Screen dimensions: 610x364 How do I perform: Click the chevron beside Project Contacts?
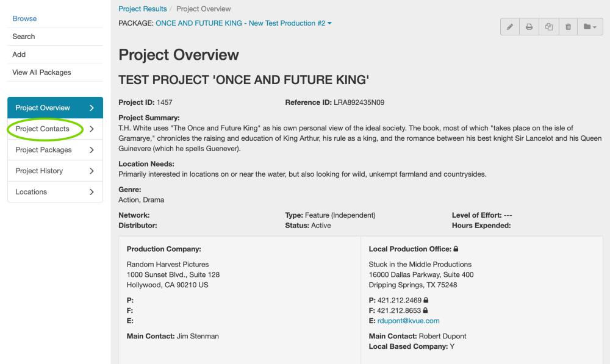[x=91, y=129]
